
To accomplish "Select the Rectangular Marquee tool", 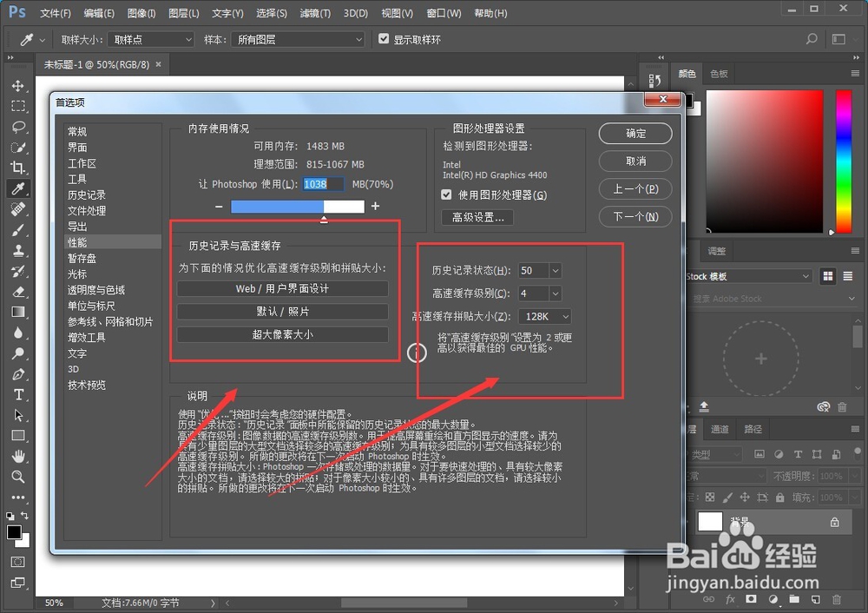I will point(17,106).
